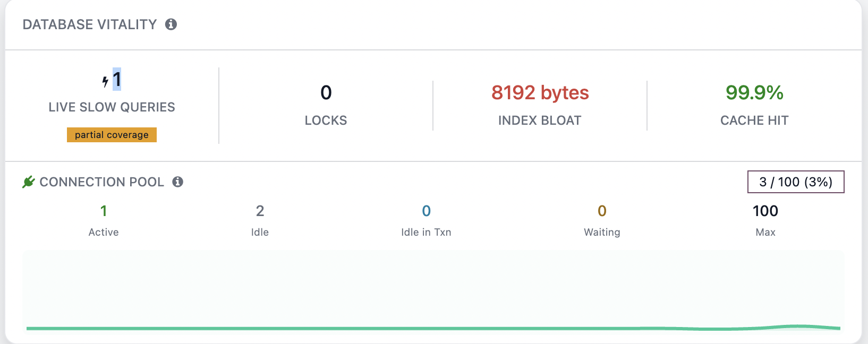Image resolution: width=868 pixels, height=344 pixels.
Task: Click the Waiting label
Action: 602,232
